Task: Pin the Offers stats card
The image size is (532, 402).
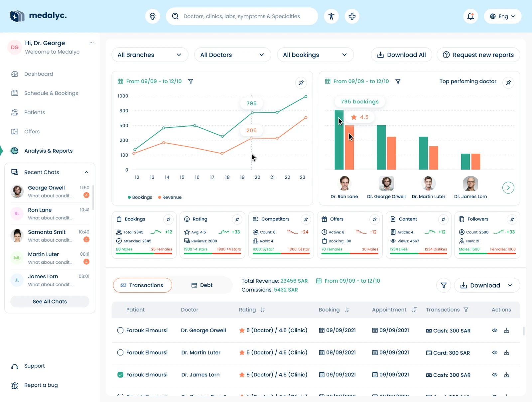Action: pos(375,219)
